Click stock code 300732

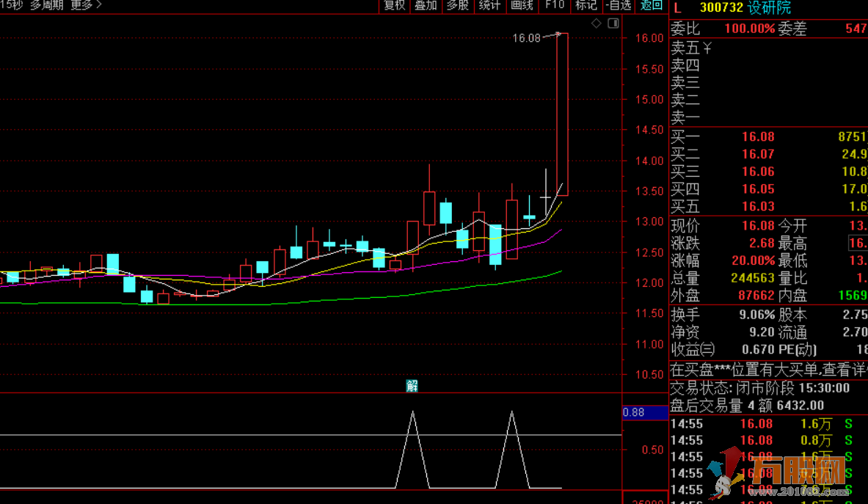[722, 8]
